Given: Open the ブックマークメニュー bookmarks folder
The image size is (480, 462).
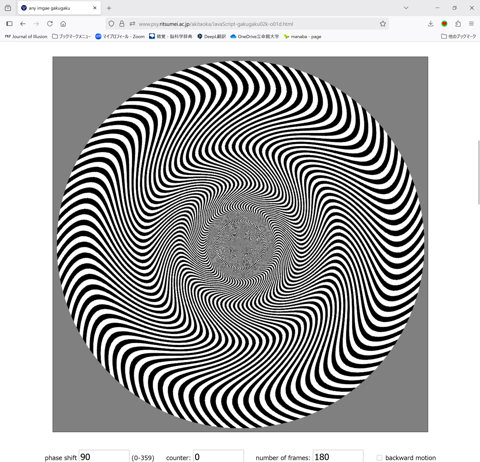Looking at the screenshot, I should click(71, 36).
